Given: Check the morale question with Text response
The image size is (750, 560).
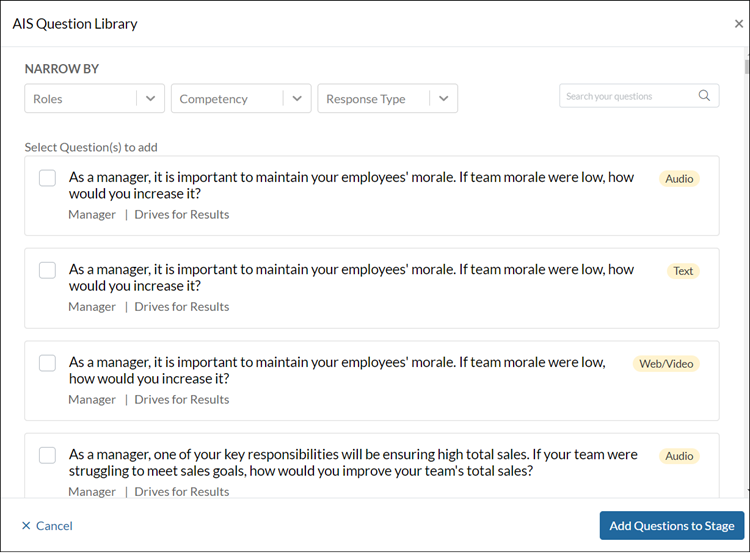Looking at the screenshot, I should (x=47, y=270).
